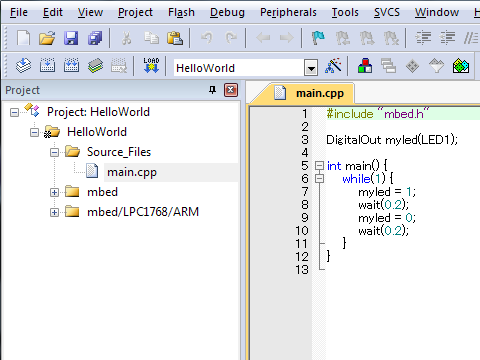
Task: Open the Flash menu
Action: coord(181,12)
